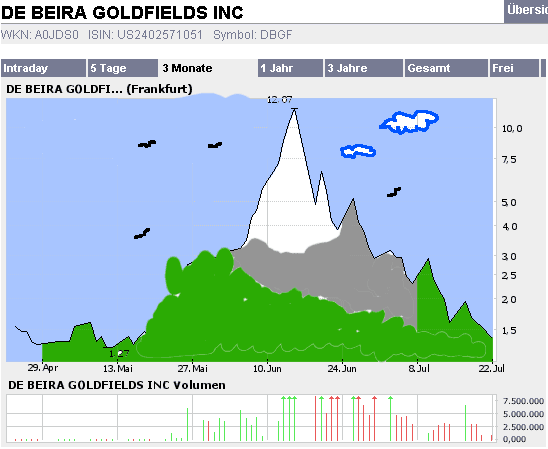Click the 4,0 price axis value
This screenshot has width=548, height=449.
click(x=510, y=227)
